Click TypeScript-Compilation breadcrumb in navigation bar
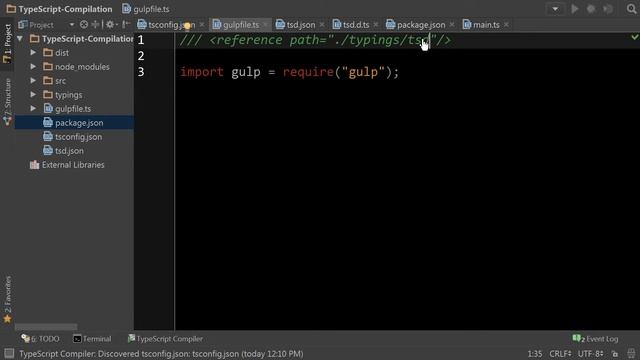Screen dimensions: 640x360 59,9
